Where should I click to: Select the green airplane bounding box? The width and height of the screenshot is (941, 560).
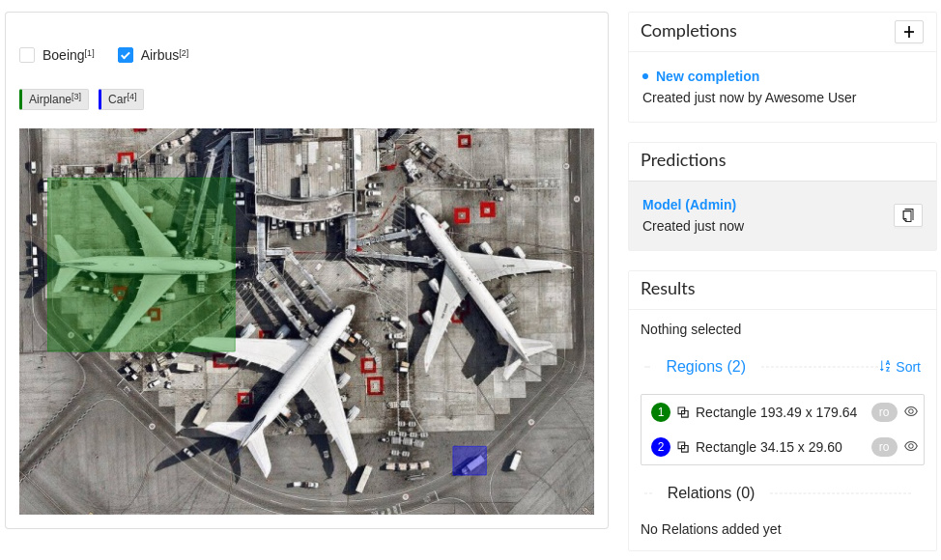click(x=142, y=265)
